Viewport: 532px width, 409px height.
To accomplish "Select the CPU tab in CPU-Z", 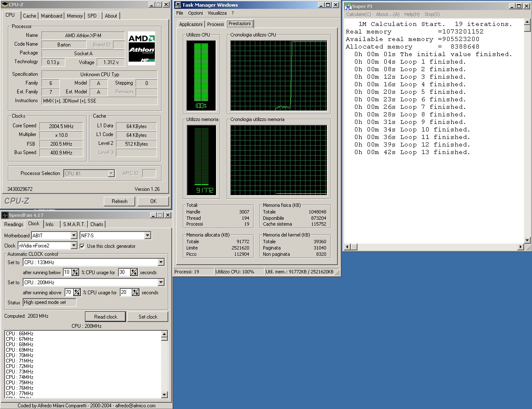I will 10,15.
